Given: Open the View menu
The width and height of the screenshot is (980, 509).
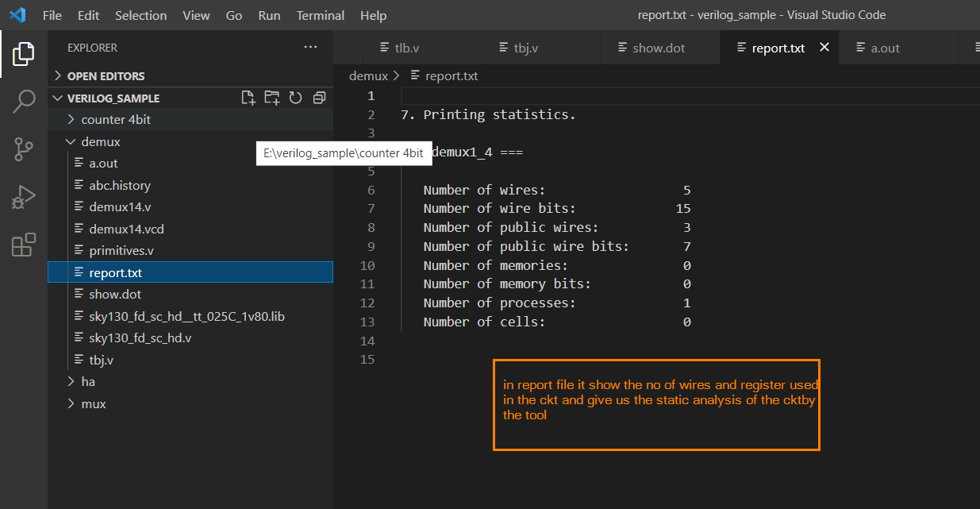Looking at the screenshot, I should (x=196, y=15).
